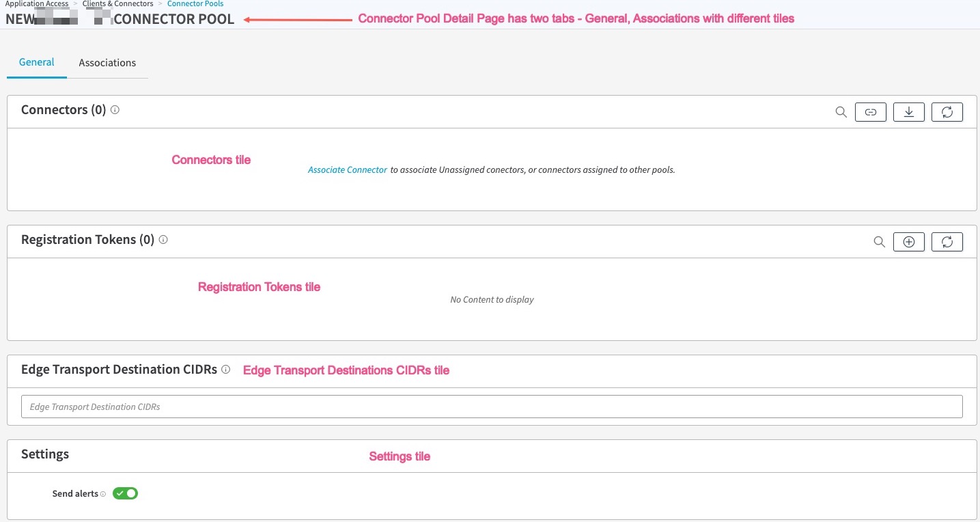Click the Settings tile heading
This screenshot has height=522, width=980.
click(x=45, y=454)
